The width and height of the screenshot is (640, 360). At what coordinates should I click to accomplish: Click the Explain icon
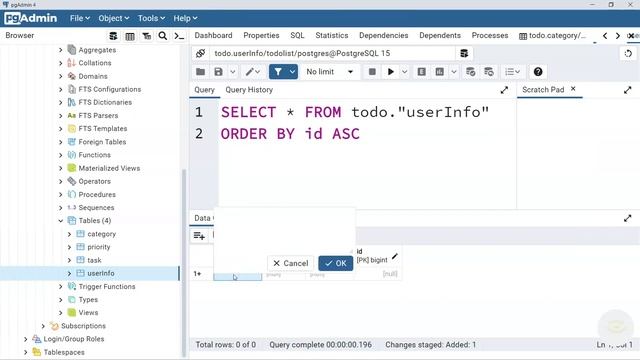coord(422,72)
